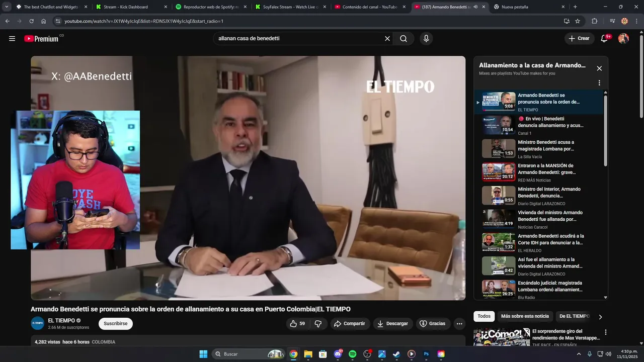Click the Gracias thanks button
This screenshot has height=362, width=644.
433,324
